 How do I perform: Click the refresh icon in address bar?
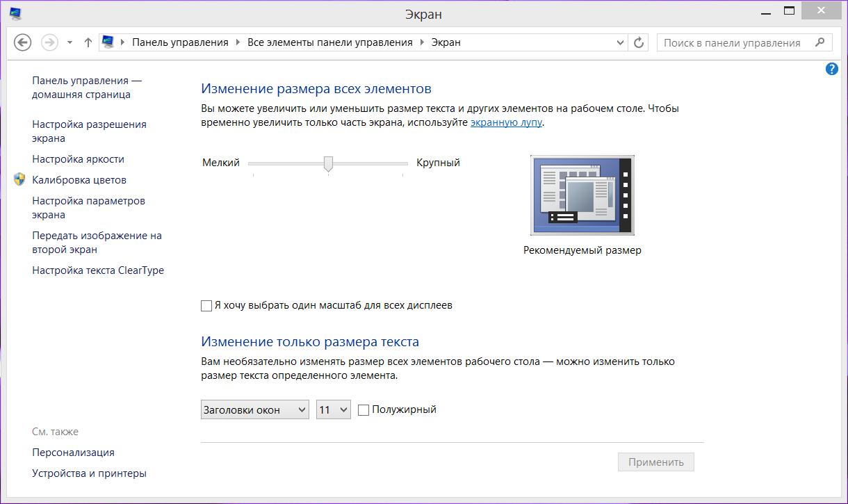pos(639,42)
